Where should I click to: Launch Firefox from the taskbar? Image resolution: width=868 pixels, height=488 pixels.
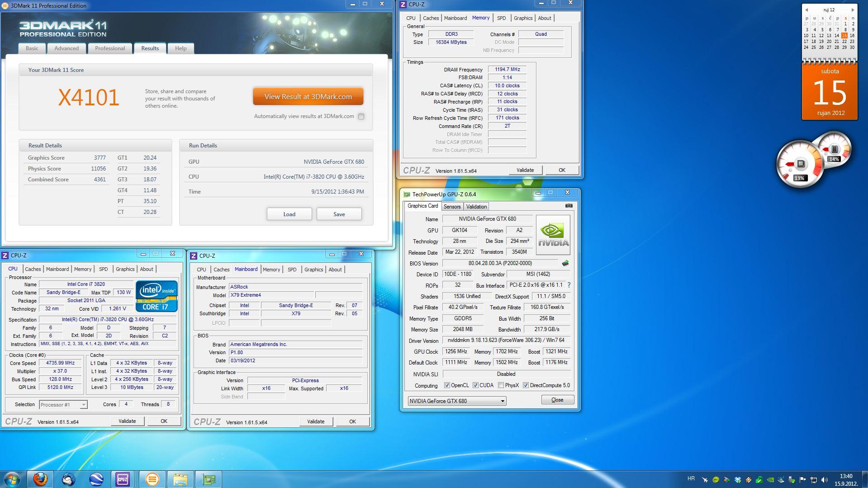point(40,479)
